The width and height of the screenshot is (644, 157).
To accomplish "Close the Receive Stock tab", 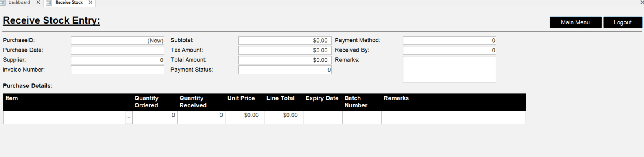I will click(90, 2).
